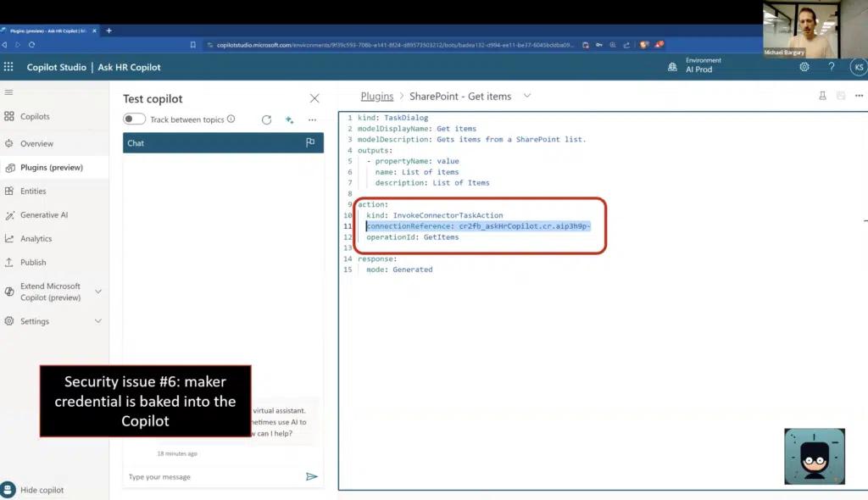Send message using the arrow icon
The height and width of the screenshot is (500, 868).
[x=312, y=477]
